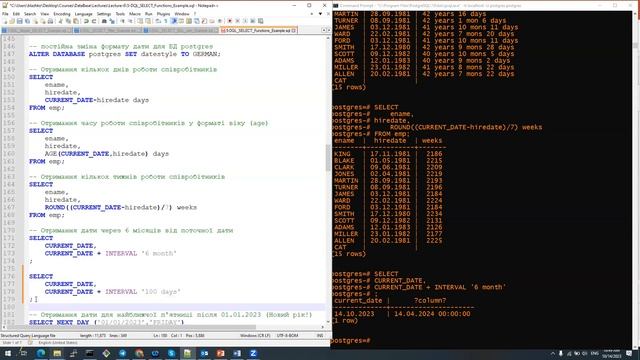The image size is (640, 360).
Task: Open the File menu
Action: pos(5,14)
